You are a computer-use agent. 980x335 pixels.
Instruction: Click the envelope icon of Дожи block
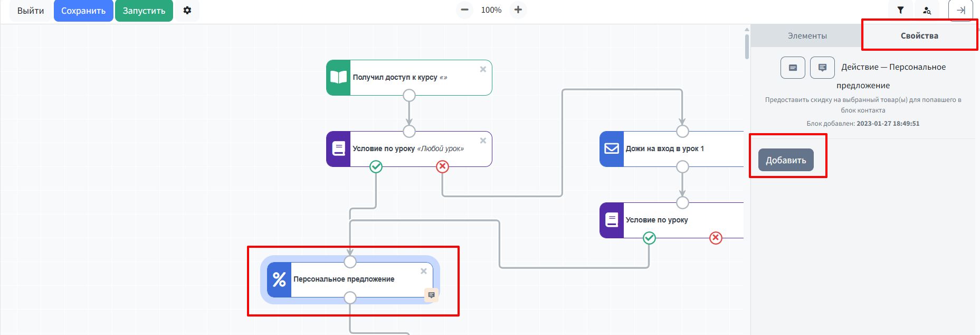point(612,148)
